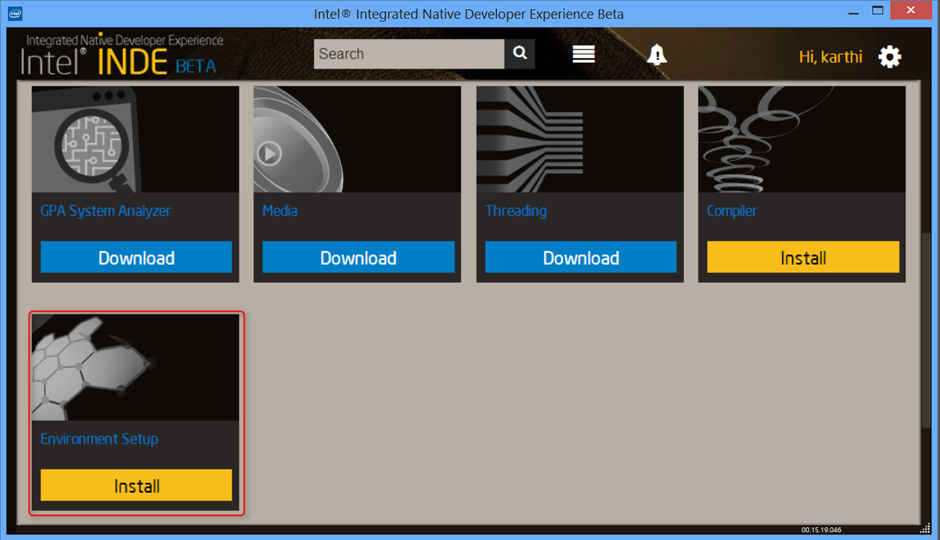This screenshot has height=540, width=940.
Task: Close the Intel INDE window
Action: [911, 10]
